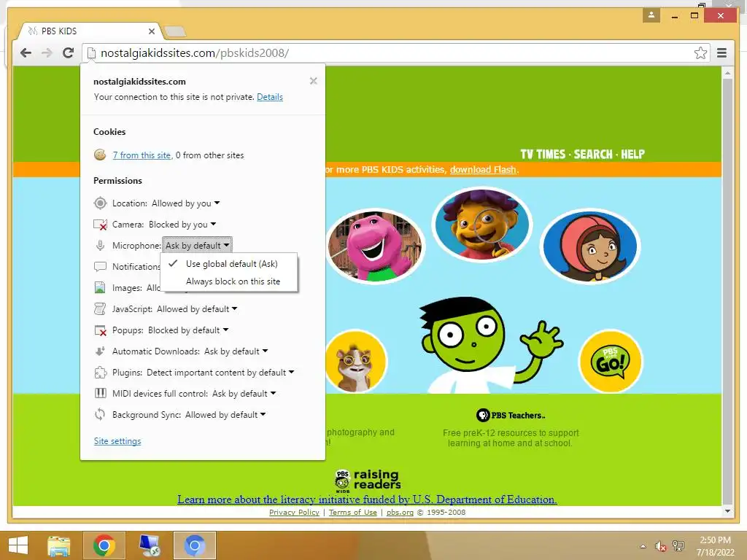The width and height of the screenshot is (747, 560).
Task: Open the literacy initiative link
Action: click(x=367, y=499)
